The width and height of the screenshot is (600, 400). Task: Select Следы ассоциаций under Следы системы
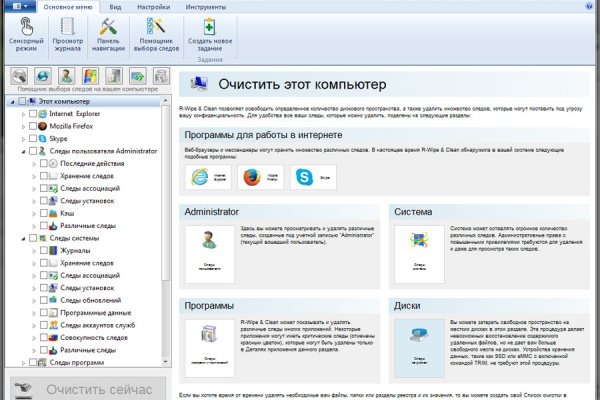[90, 276]
